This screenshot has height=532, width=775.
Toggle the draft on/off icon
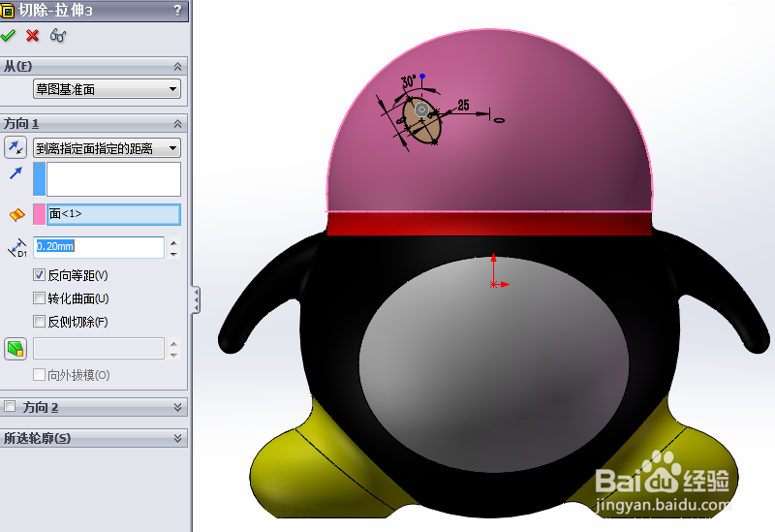15,348
